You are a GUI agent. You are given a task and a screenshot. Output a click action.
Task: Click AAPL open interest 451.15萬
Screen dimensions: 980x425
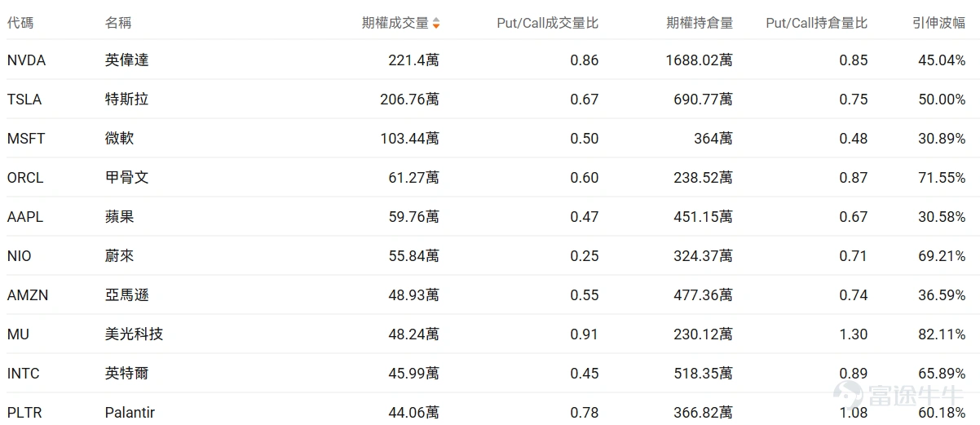[x=704, y=217]
